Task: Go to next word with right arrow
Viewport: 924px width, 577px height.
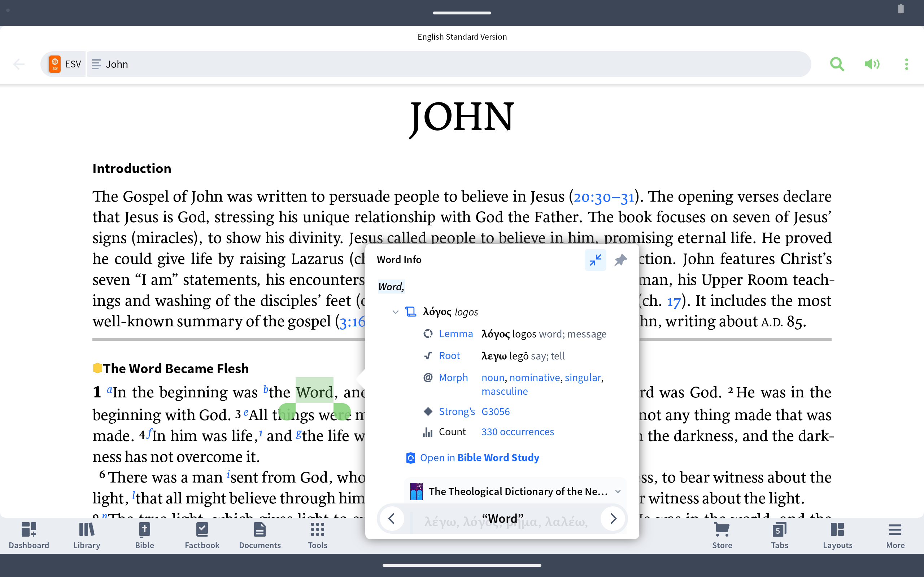Action: [x=613, y=519]
